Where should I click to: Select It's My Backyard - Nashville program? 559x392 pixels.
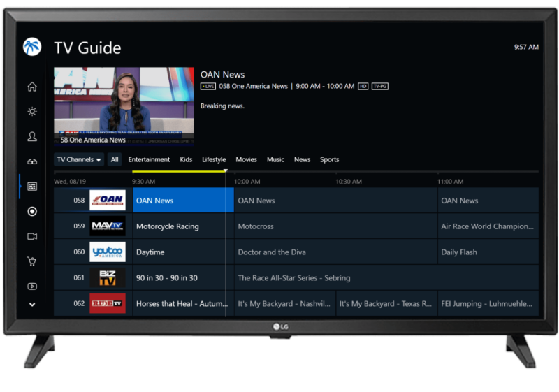click(x=285, y=303)
